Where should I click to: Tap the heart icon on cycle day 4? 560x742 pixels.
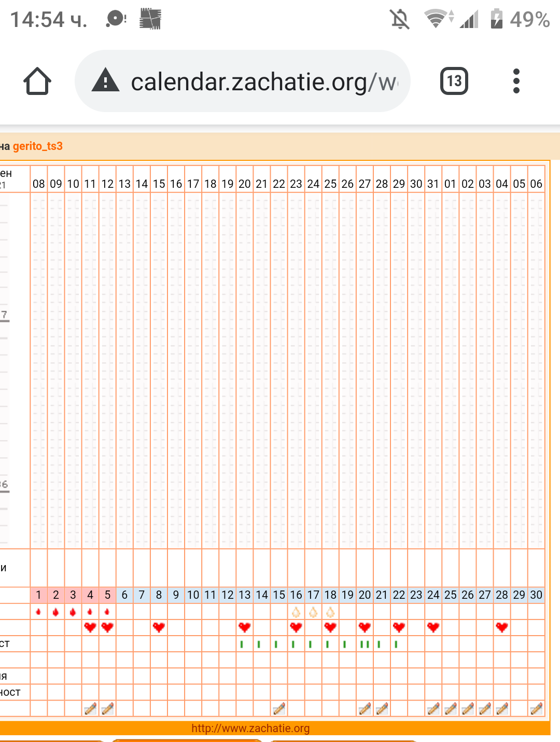[90, 627]
